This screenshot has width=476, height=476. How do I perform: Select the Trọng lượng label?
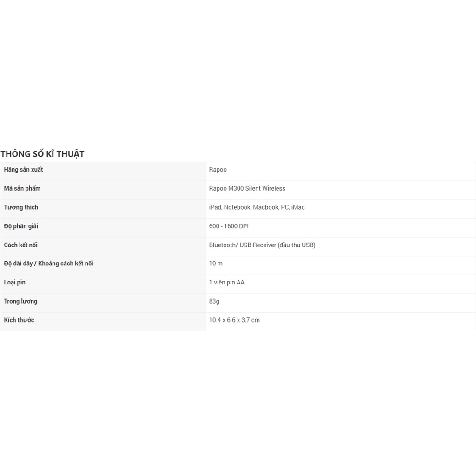tap(21, 301)
